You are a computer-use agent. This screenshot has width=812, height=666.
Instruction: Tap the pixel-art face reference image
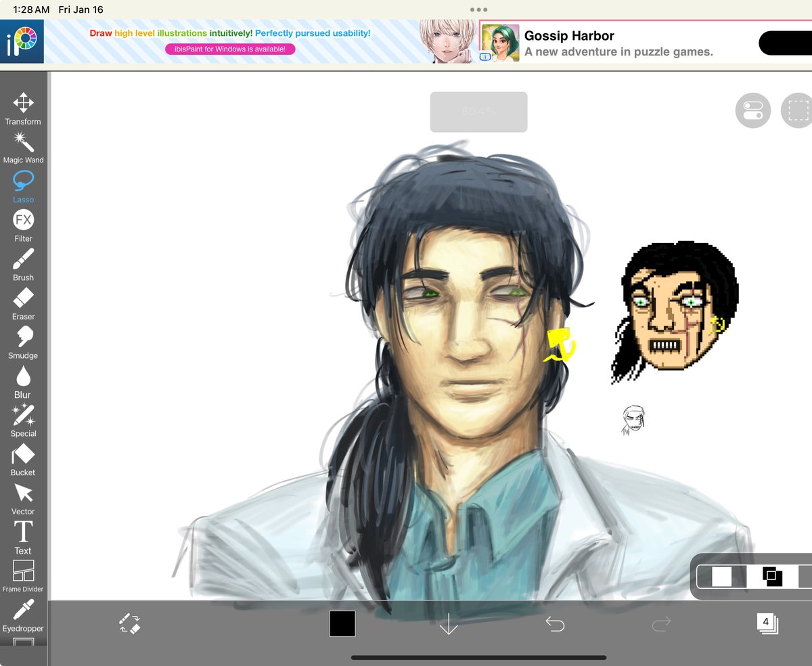pos(675,312)
